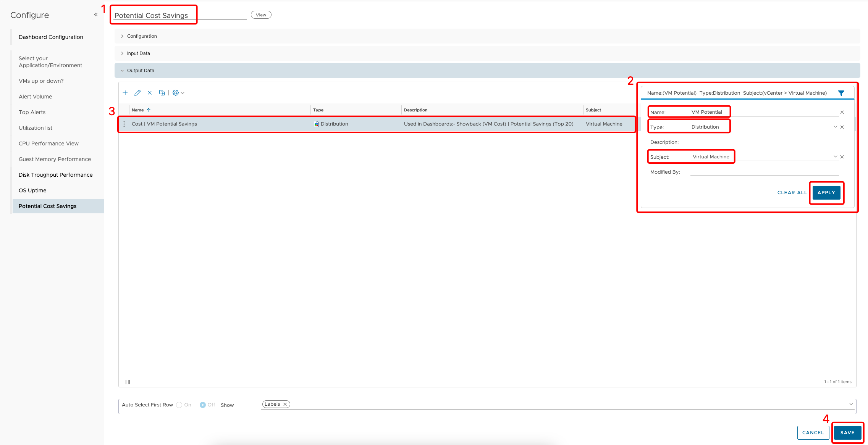Viewport: 868px width, 445px height.
Task: Open the gear settings icon above the table
Action: pos(176,93)
